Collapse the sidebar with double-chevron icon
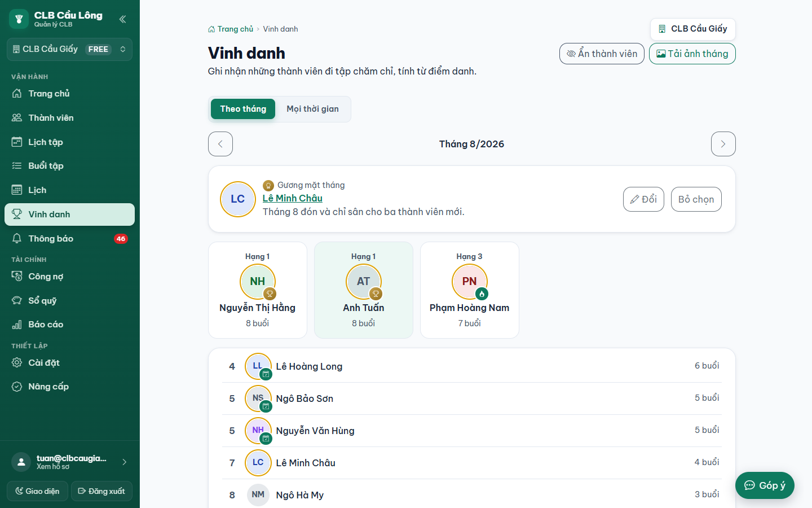812x508 pixels. click(122, 19)
